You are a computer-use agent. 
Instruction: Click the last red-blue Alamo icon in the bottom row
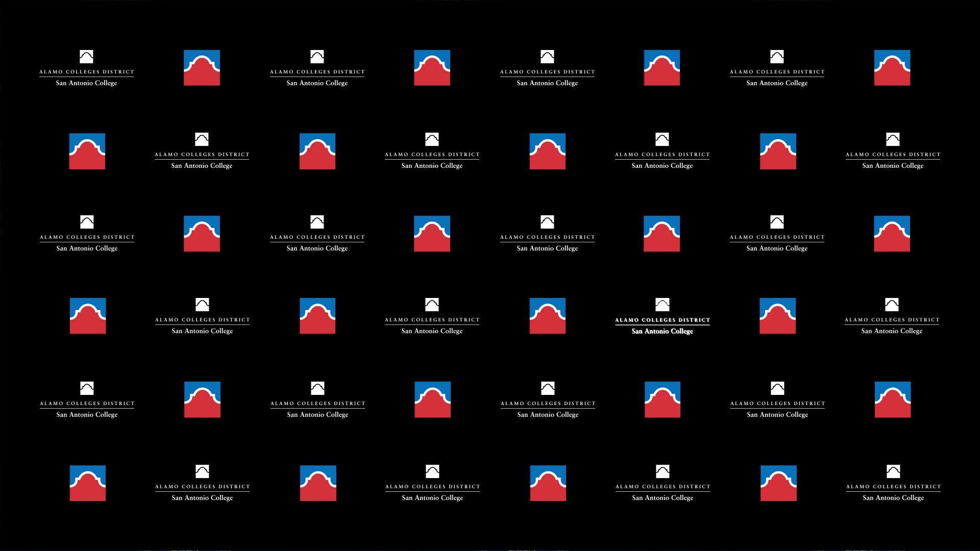(778, 483)
